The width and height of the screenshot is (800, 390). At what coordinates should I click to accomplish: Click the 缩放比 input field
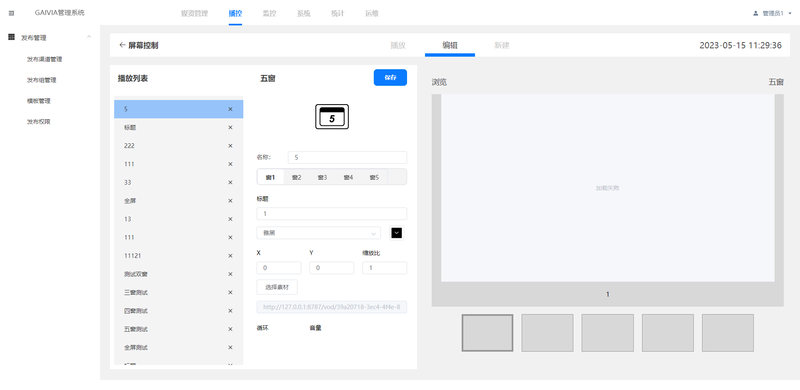(385, 267)
